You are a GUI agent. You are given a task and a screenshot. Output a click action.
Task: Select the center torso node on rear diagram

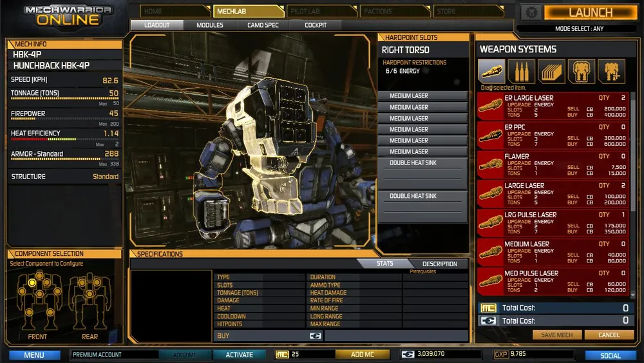(89, 293)
